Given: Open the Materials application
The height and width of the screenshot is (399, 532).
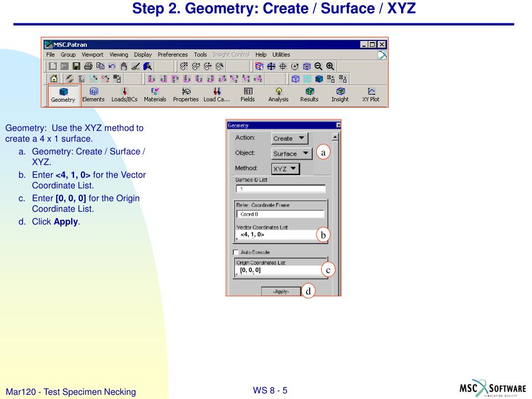Looking at the screenshot, I should 155,95.
